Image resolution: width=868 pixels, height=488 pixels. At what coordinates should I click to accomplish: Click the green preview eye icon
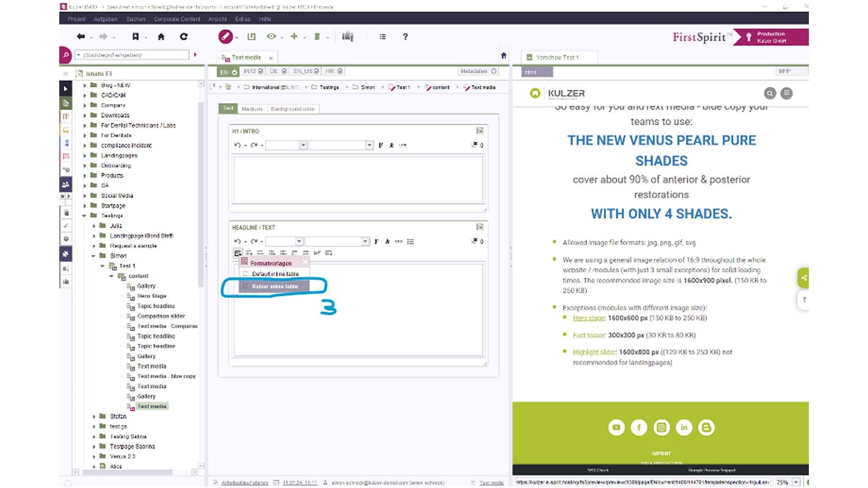pyautogui.click(x=271, y=36)
